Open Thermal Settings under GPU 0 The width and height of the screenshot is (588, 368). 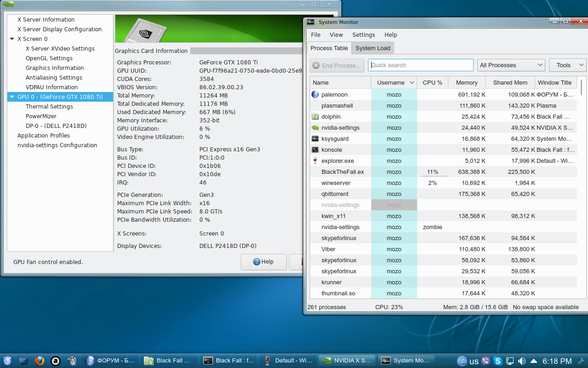tap(50, 107)
